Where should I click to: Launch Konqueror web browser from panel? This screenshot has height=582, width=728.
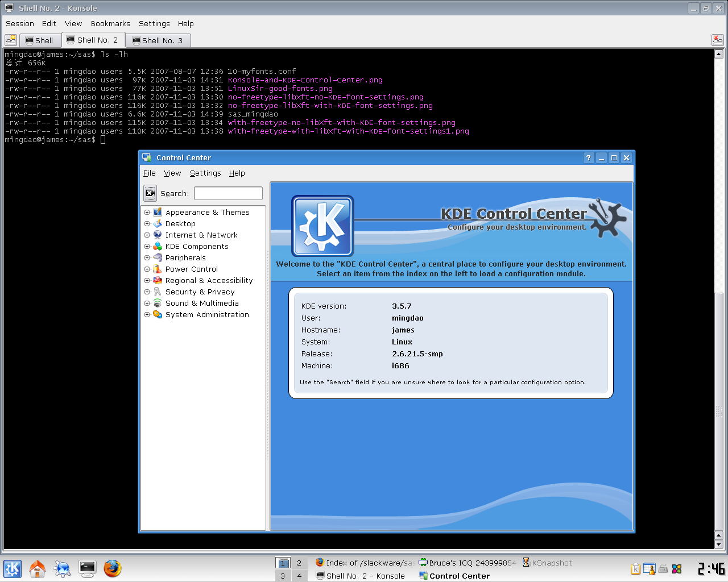click(63, 568)
